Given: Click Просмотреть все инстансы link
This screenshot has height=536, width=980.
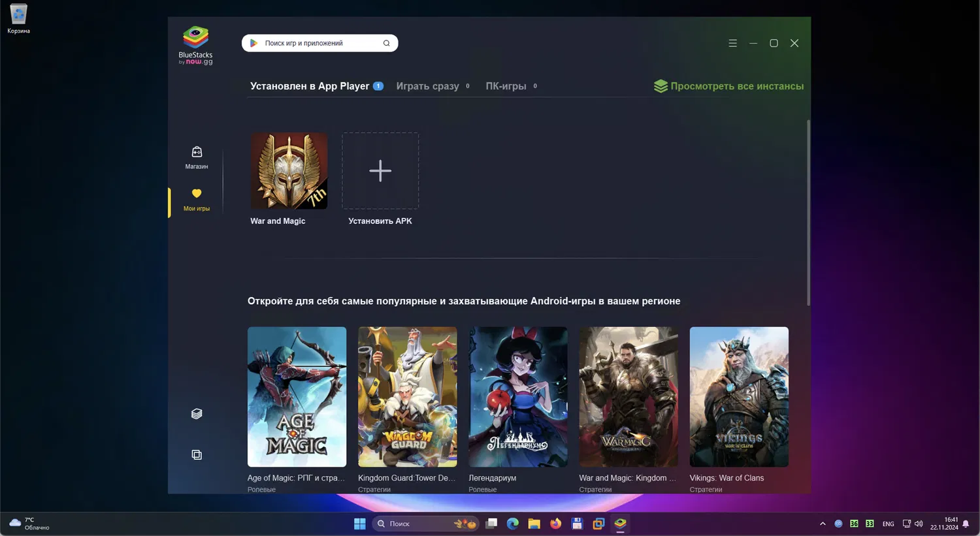Looking at the screenshot, I should coord(736,86).
